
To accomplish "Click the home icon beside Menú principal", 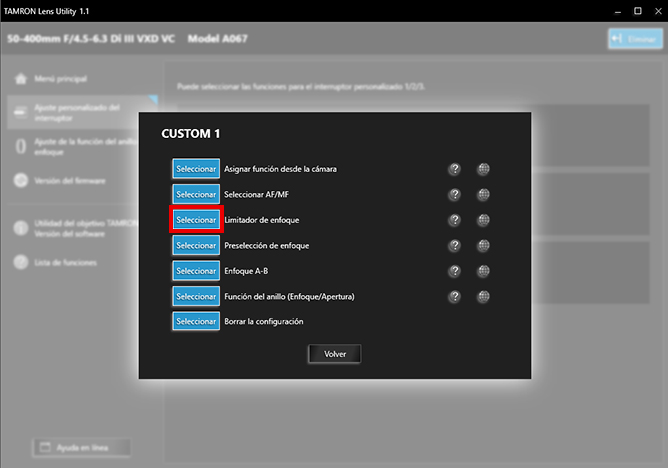I will (20, 79).
